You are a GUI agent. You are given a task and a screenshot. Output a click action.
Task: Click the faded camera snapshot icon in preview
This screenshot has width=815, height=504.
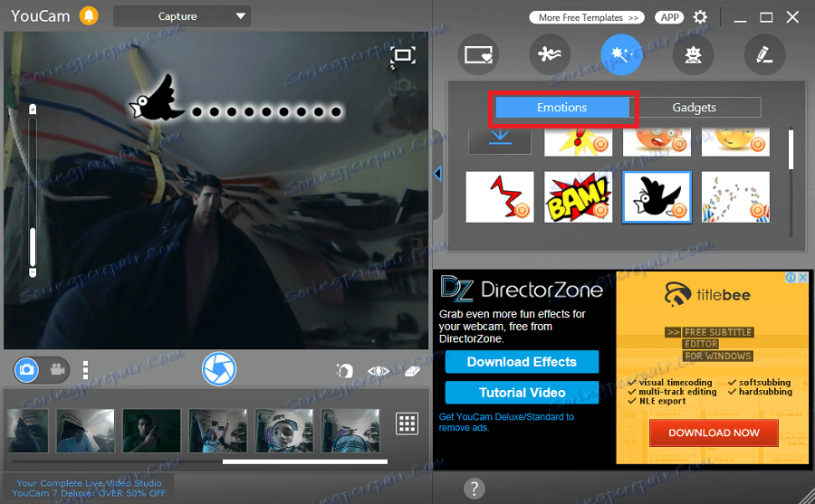403,87
